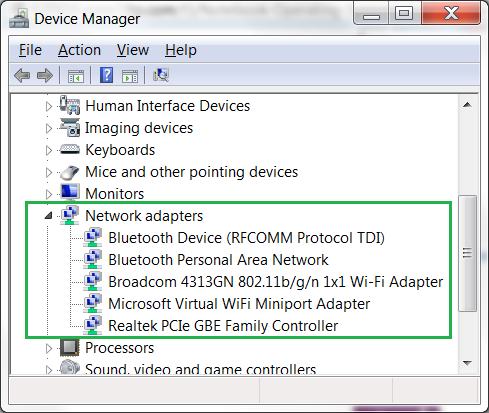
Task: Open the Action menu
Action: pos(79,50)
